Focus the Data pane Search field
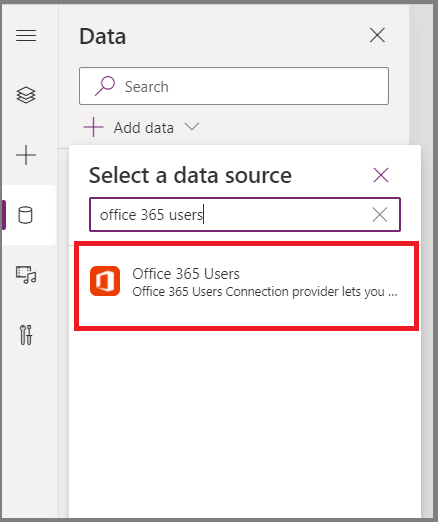Screen dimensions: 439x522 234,86
